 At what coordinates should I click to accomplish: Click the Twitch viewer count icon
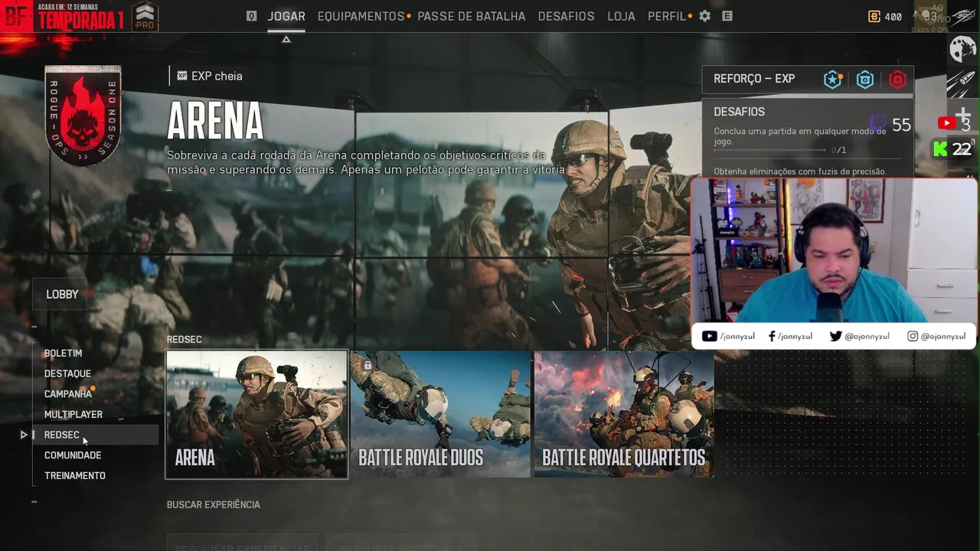click(x=879, y=124)
